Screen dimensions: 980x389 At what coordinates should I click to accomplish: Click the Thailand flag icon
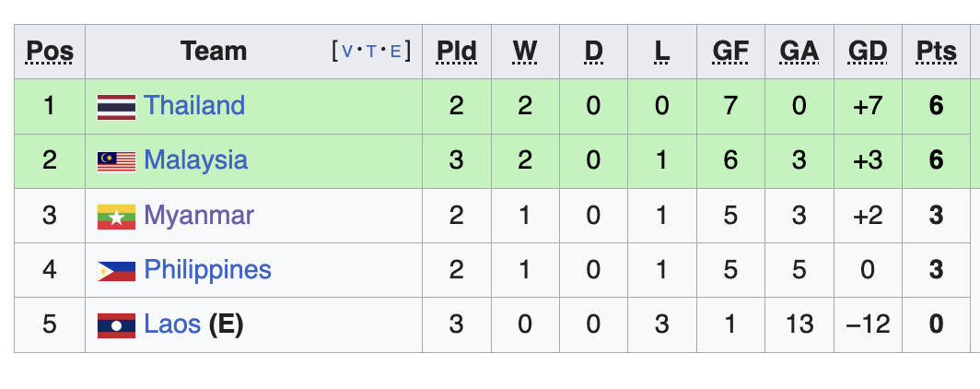[116, 107]
